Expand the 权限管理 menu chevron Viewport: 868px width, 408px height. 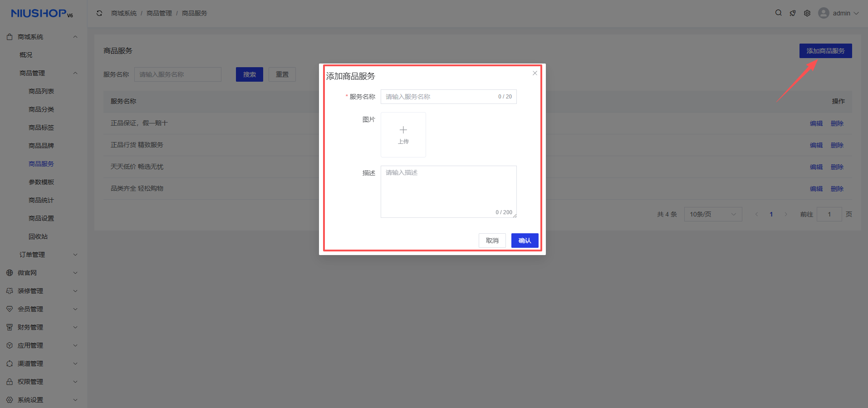(75, 382)
